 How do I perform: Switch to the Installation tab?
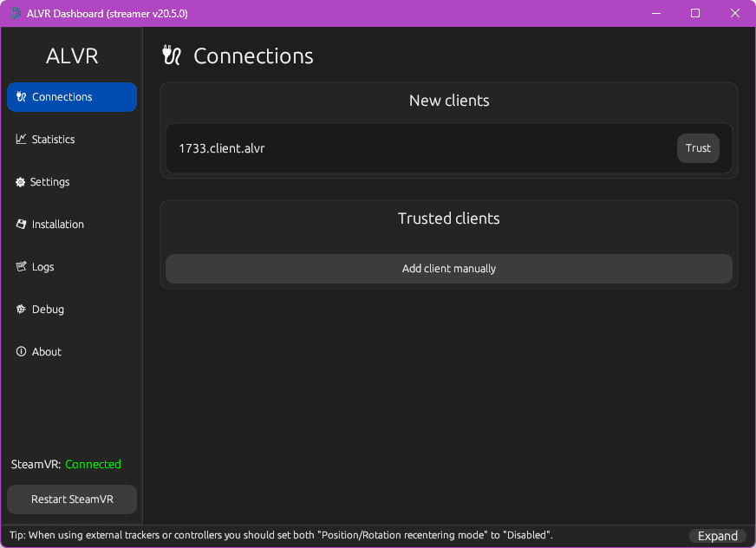pyautogui.click(x=72, y=225)
